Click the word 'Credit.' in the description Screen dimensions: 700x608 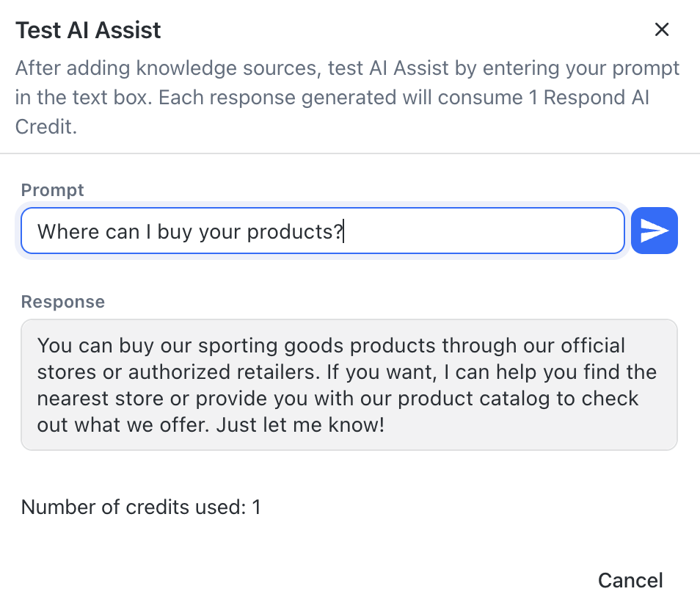pyautogui.click(x=45, y=126)
